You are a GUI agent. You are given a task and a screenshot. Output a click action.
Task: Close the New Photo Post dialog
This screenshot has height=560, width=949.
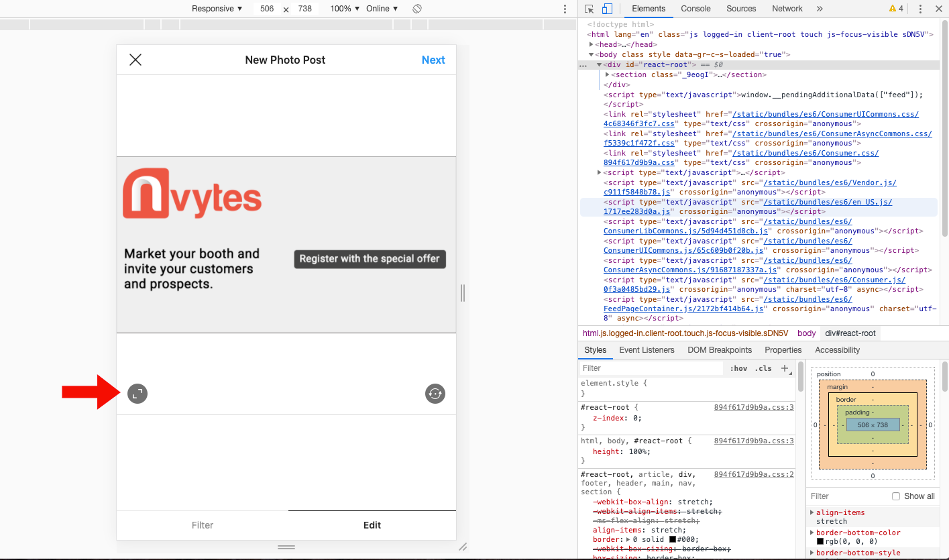tap(135, 60)
